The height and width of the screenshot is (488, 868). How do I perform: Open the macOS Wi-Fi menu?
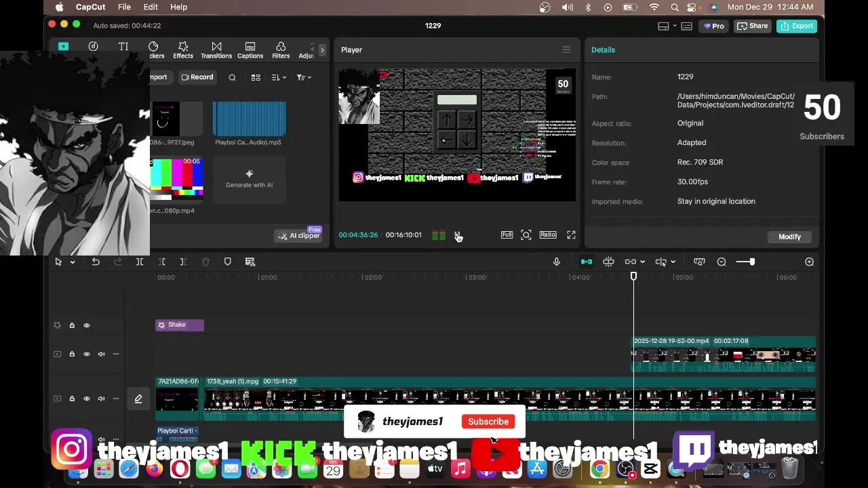(x=654, y=7)
